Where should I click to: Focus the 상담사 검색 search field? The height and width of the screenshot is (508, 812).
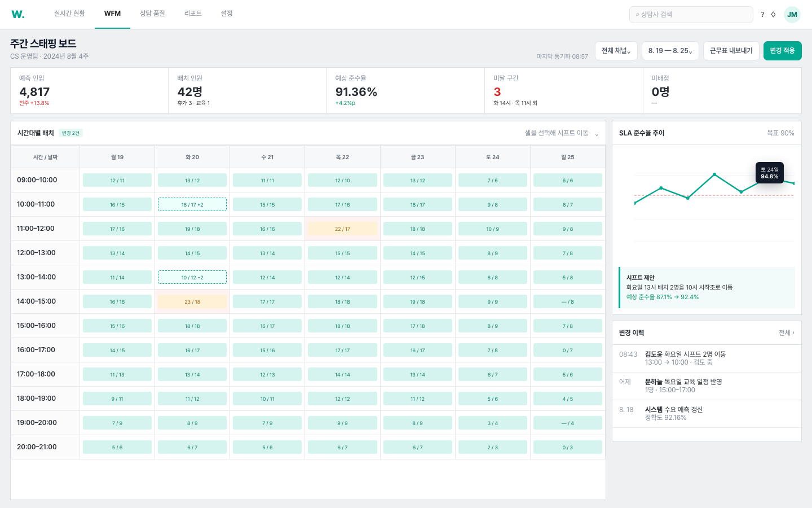(691, 15)
